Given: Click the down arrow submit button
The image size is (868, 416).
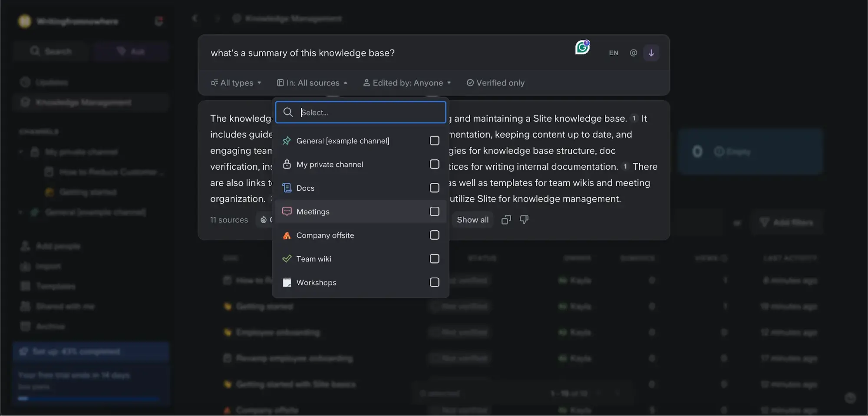Looking at the screenshot, I should click(651, 53).
